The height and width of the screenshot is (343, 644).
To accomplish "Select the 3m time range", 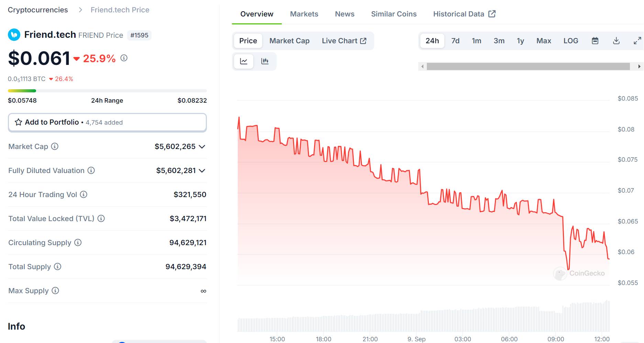I will click(x=499, y=41).
